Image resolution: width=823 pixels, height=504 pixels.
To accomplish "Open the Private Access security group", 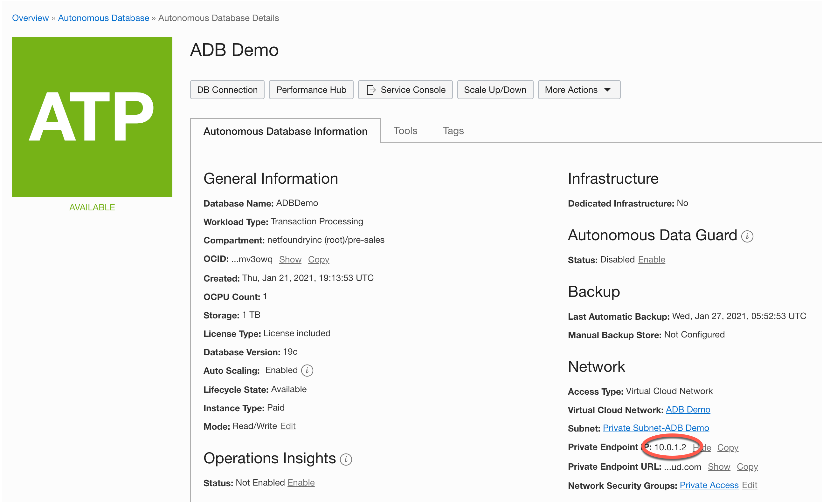I will point(710,486).
